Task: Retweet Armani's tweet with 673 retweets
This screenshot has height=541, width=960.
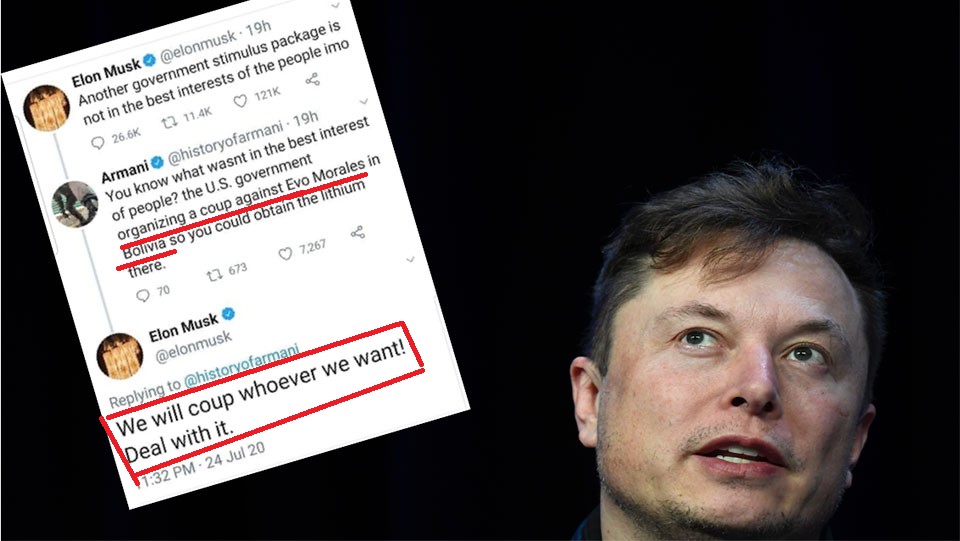Action: [214, 275]
